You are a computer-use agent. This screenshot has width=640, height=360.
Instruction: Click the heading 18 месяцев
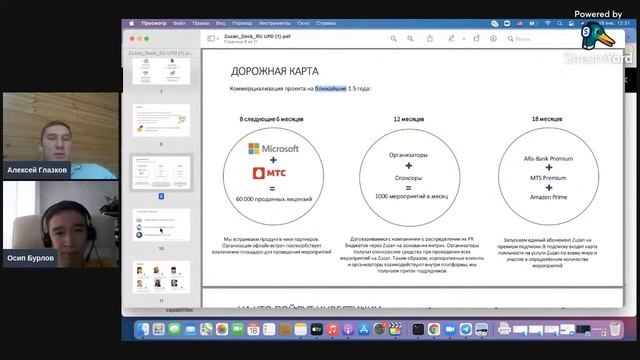click(547, 119)
